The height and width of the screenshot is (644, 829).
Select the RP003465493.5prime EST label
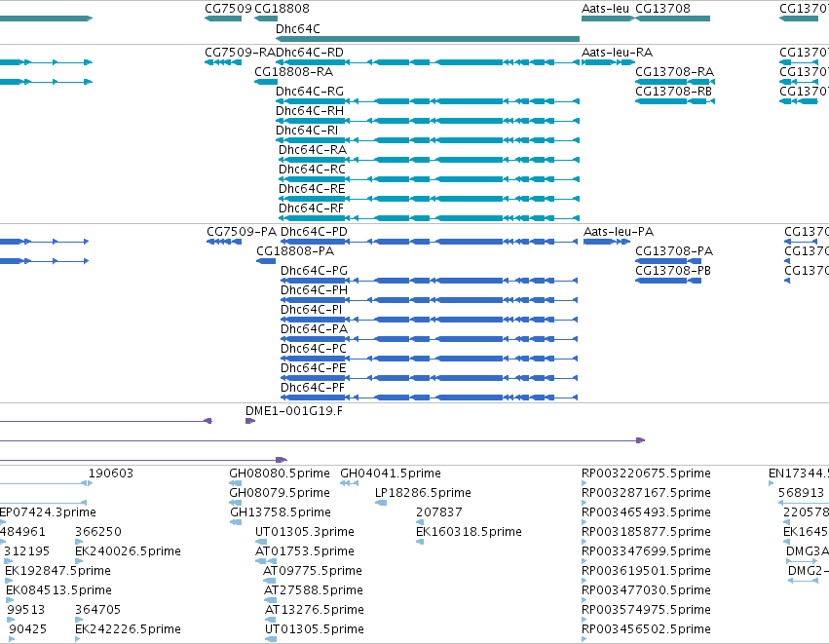pyautogui.click(x=646, y=512)
